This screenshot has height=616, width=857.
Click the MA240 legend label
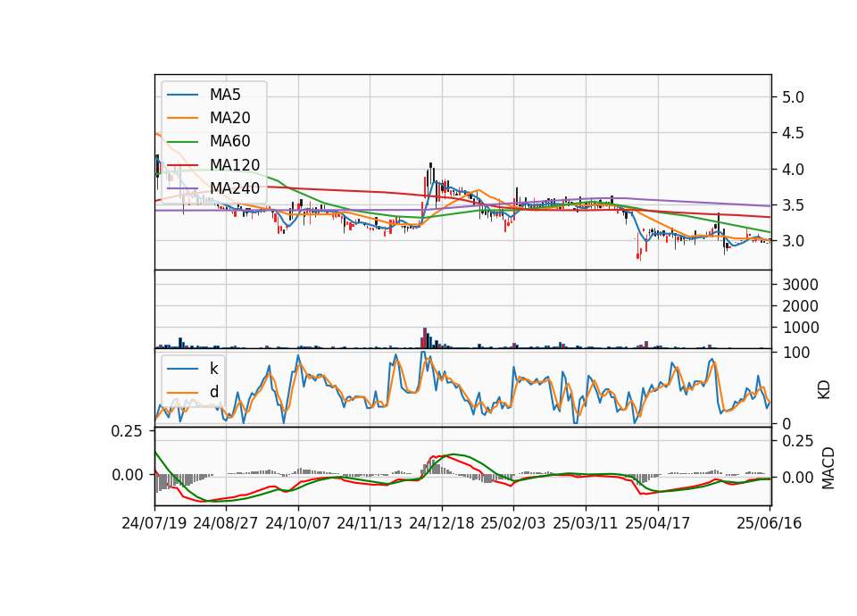click(235, 188)
